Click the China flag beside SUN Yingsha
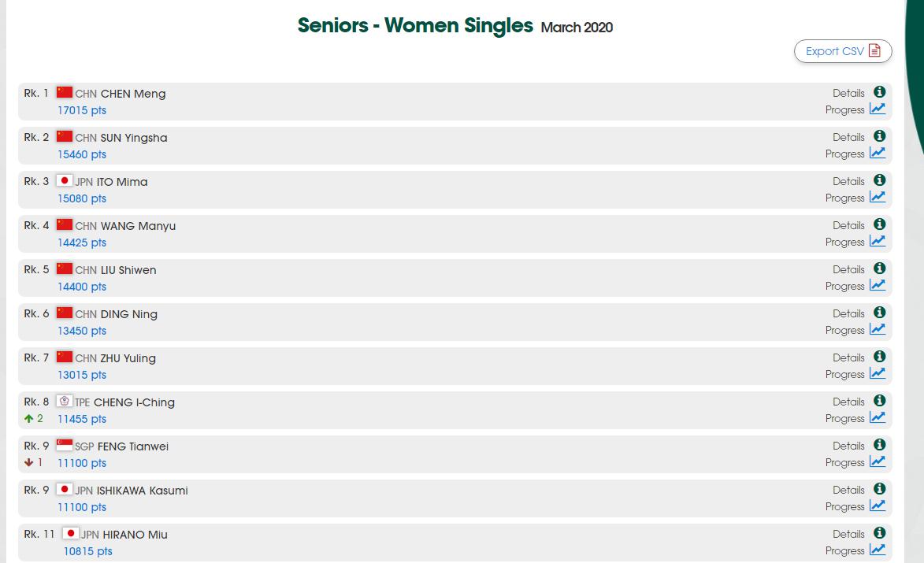Viewport: 924px width, 563px height. click(x=65, y=137)
